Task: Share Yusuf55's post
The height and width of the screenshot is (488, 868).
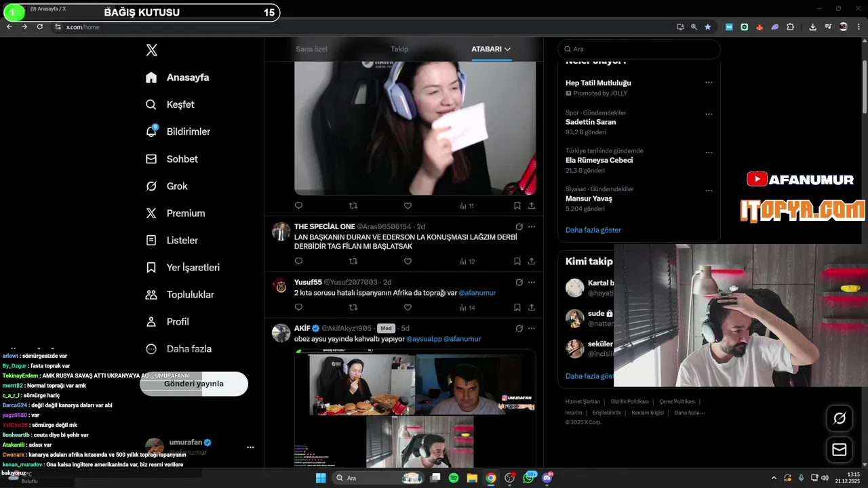Action: click(x=532, y=308)
